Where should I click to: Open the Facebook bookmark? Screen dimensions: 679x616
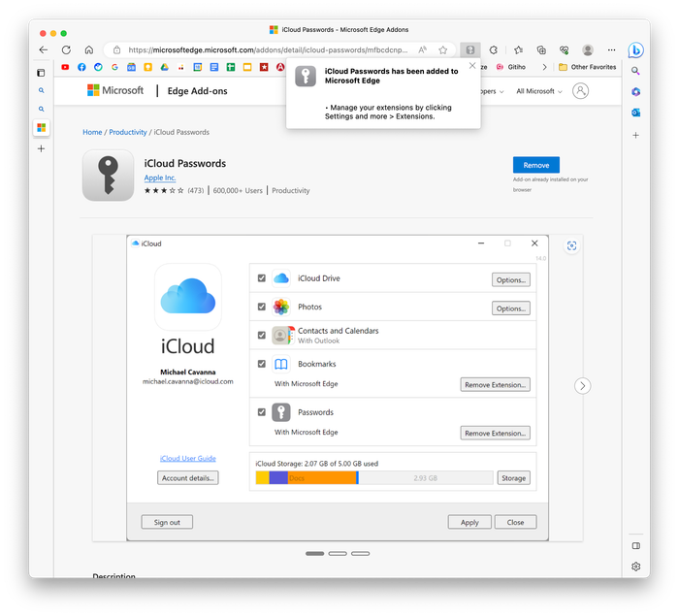tap(81, 67)
